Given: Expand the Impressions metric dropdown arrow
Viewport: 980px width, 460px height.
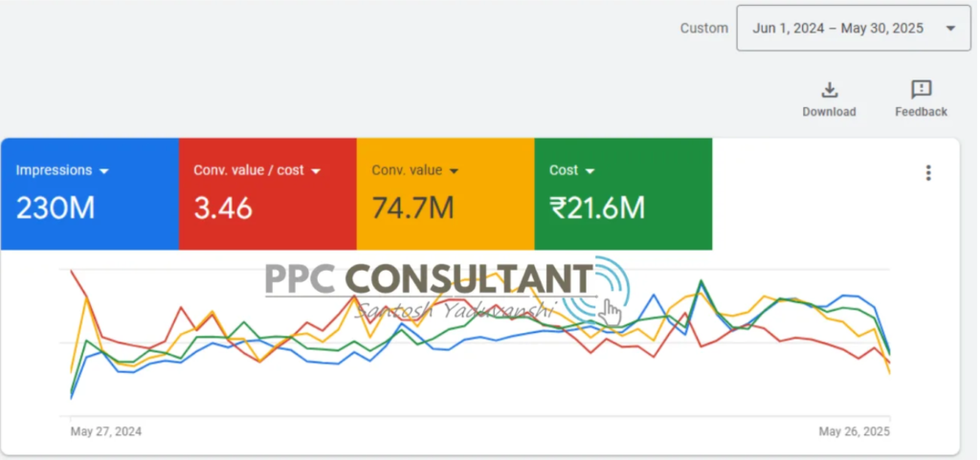Looking at the screenshot, I should (104, 171).
